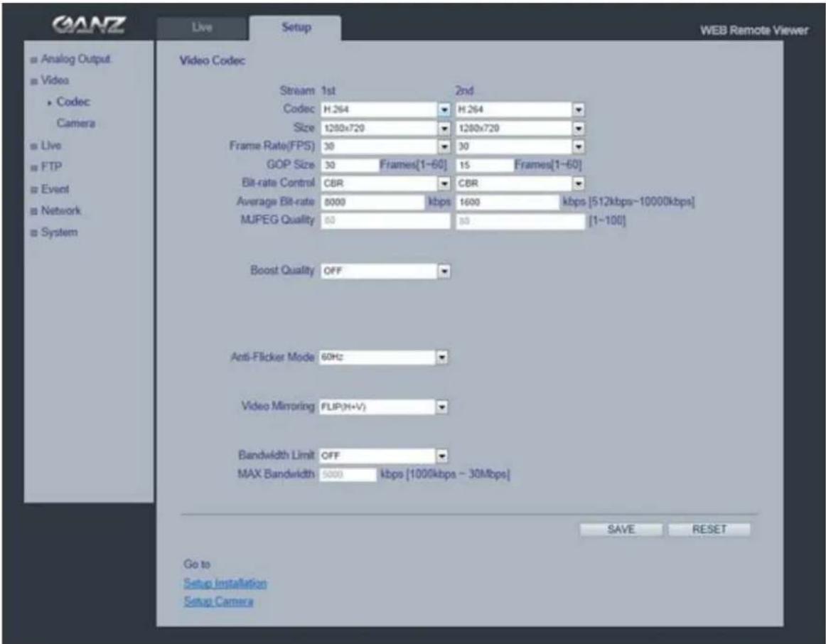Image resolution: width=826 pixels, height=644 pixels.
Task: Follow the Setup Installation link
Action: (225, 583)
